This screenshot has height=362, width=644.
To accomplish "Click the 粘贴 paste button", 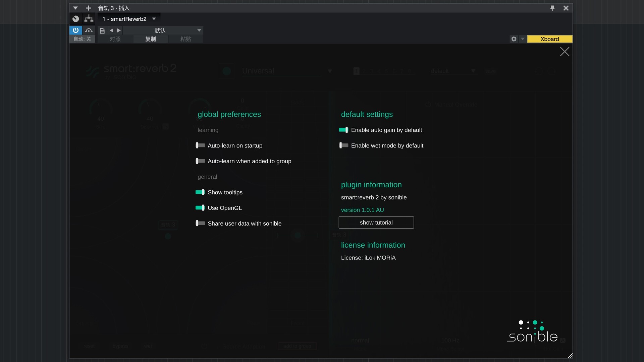I will pos(186,39).
